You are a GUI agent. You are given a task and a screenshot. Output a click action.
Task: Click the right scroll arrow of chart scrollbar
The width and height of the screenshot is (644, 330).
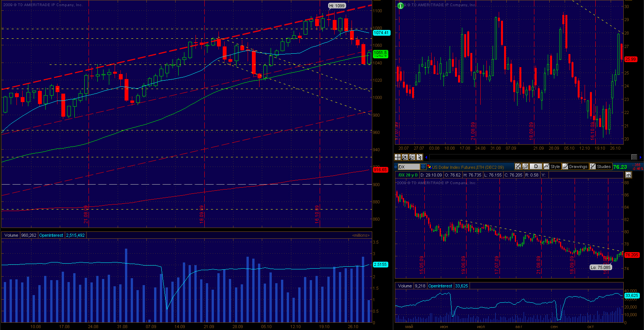coord(641,157)
